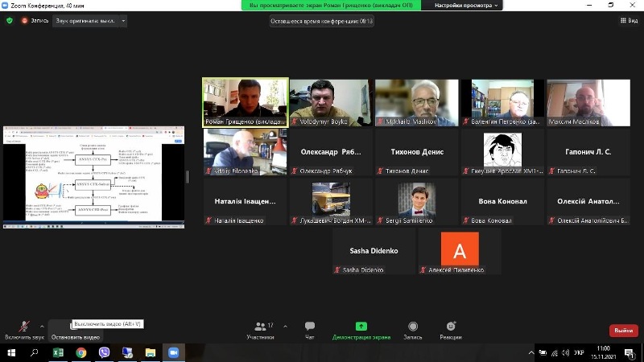
Task: Open volume control in system tray
Action: [566, 352]
